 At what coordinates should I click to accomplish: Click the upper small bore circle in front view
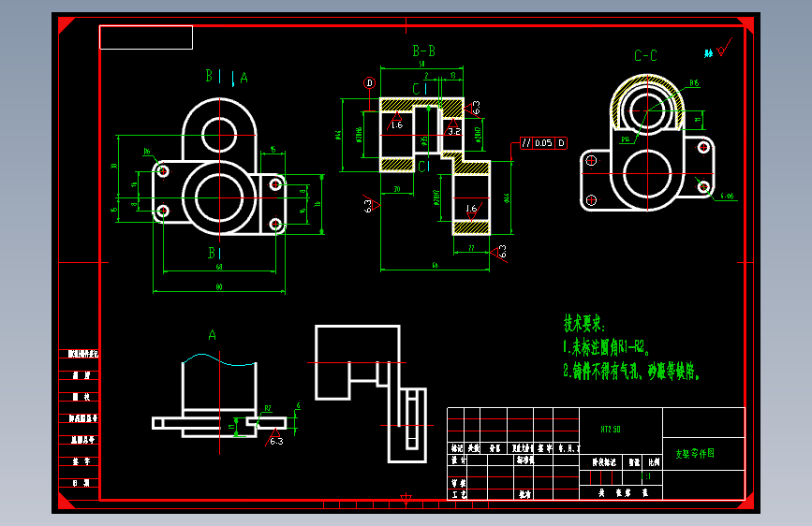tap(219, 135)
